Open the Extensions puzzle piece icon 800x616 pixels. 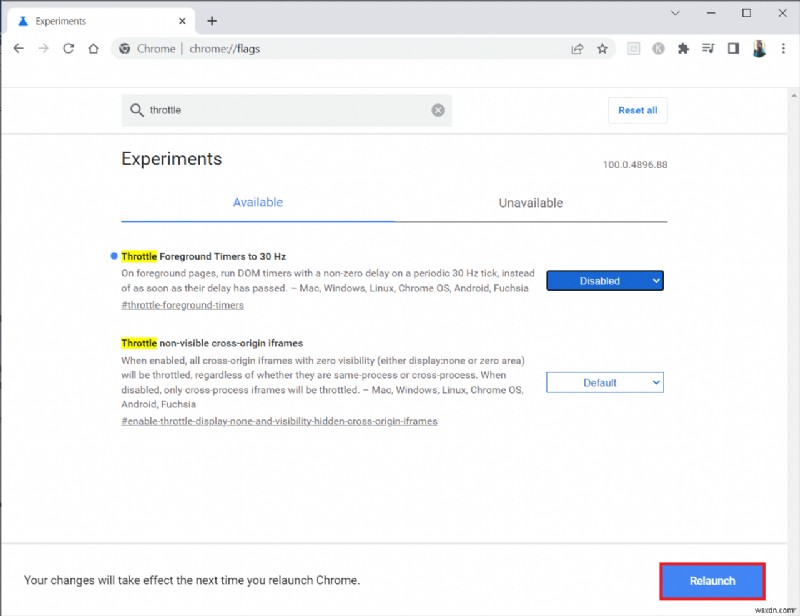[685, 48]
